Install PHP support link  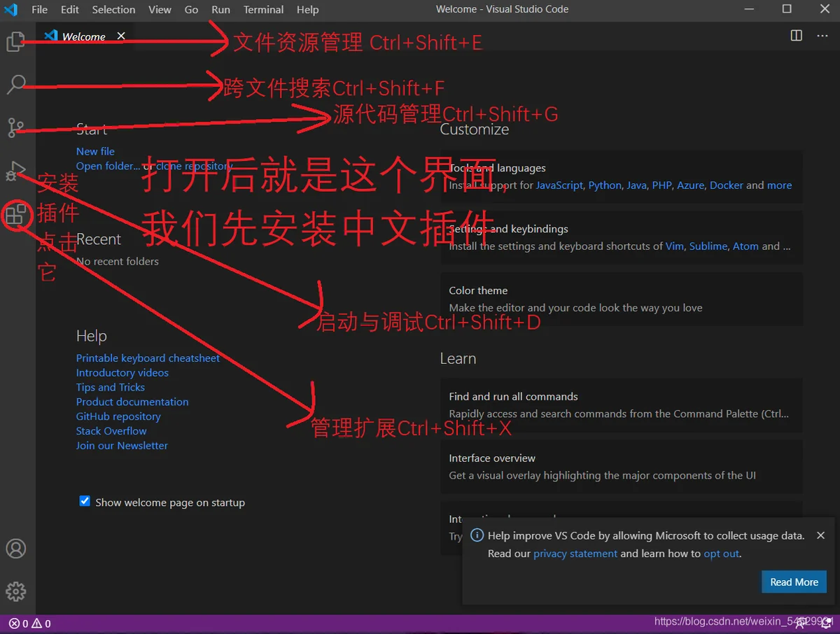[x=661, y=185]
